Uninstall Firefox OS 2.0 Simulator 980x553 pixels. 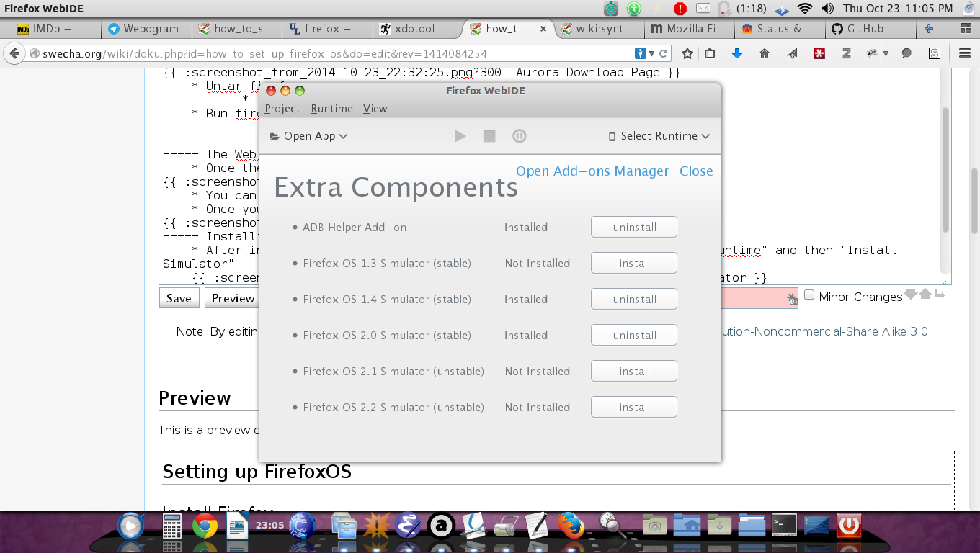[634, 336]
